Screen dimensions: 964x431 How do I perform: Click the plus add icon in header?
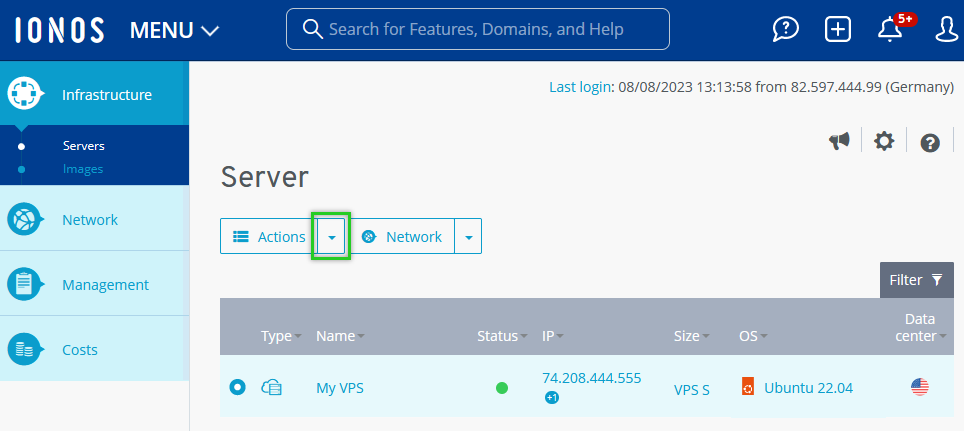837,29
